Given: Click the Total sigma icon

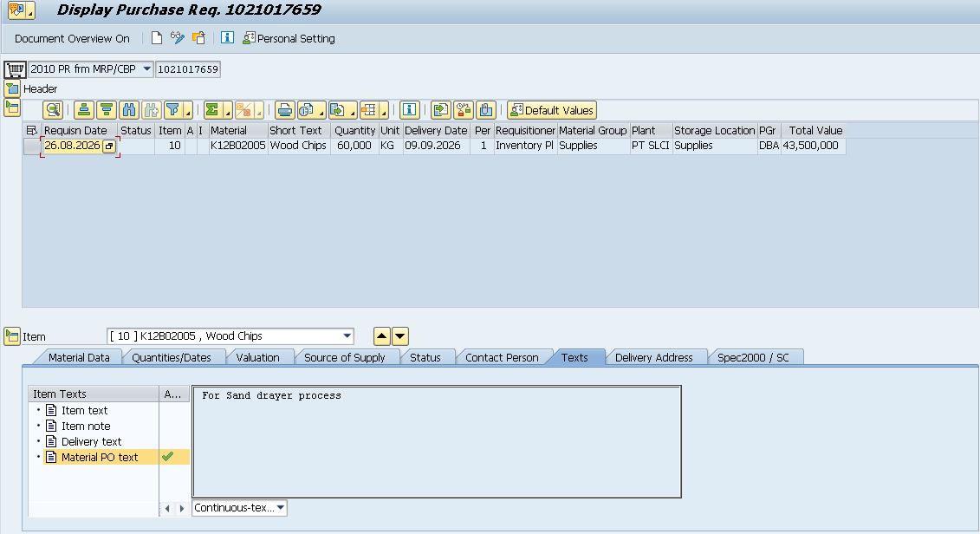Looking at the screenshot, I should point(214,110).
